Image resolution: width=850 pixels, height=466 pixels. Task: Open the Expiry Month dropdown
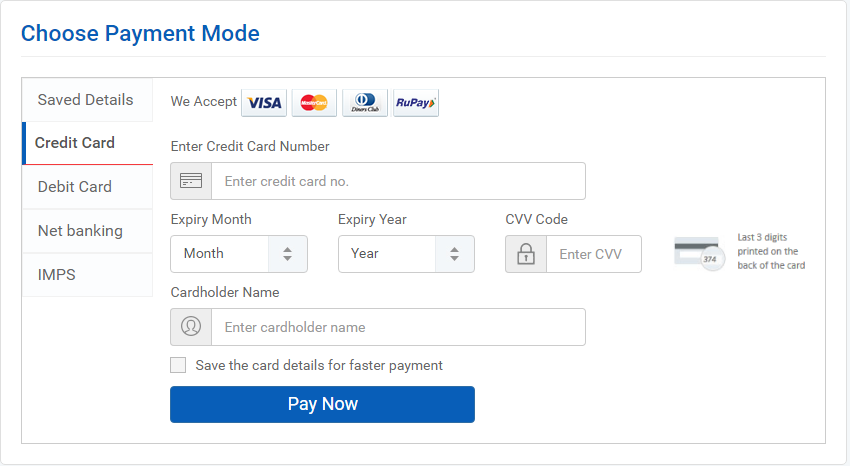pos(239,254)
